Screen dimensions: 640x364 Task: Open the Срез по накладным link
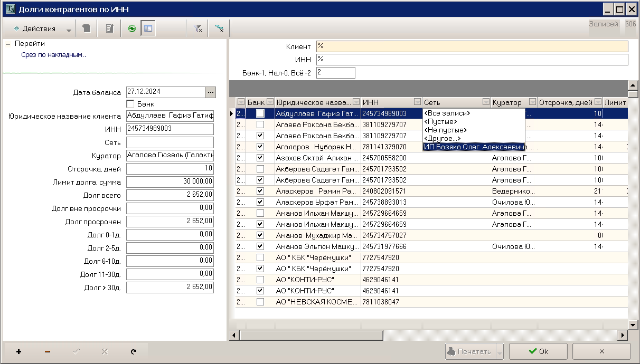tap(53, 54)
